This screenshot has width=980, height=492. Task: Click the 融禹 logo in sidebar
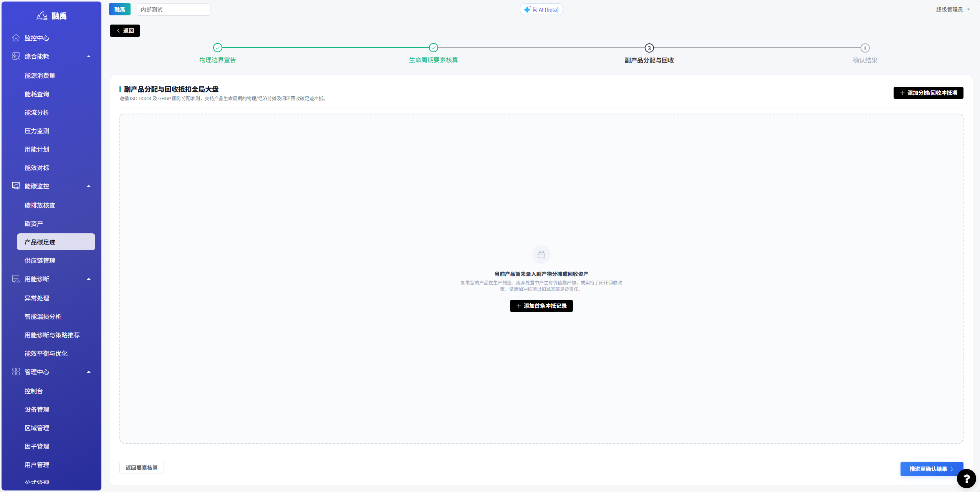coord(52,16)
